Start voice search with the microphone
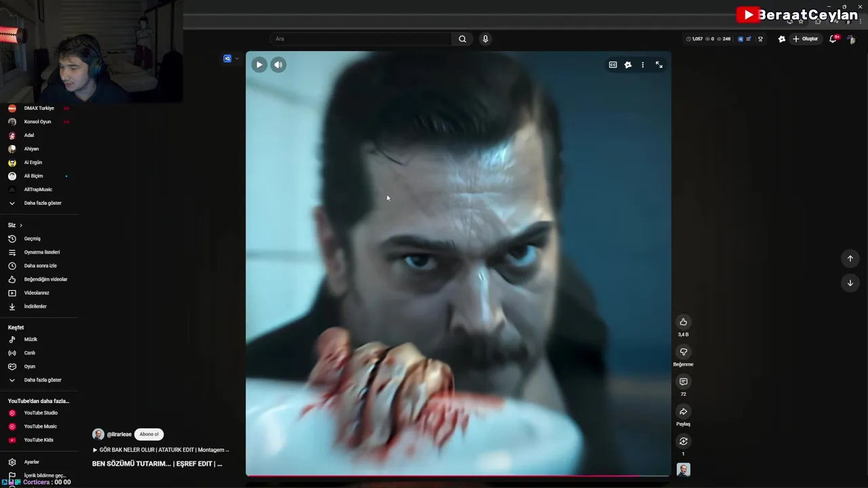The width and height of the screenshot is (868, 488). 486,39
